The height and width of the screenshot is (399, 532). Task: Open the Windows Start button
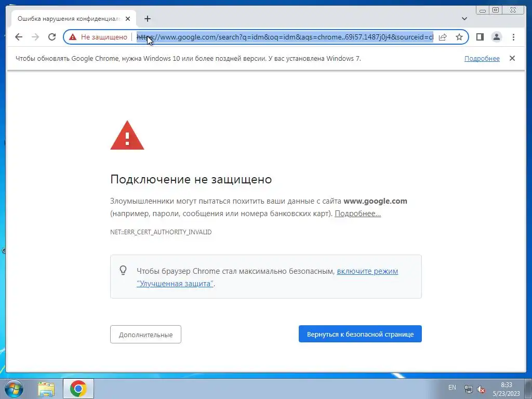14,388
